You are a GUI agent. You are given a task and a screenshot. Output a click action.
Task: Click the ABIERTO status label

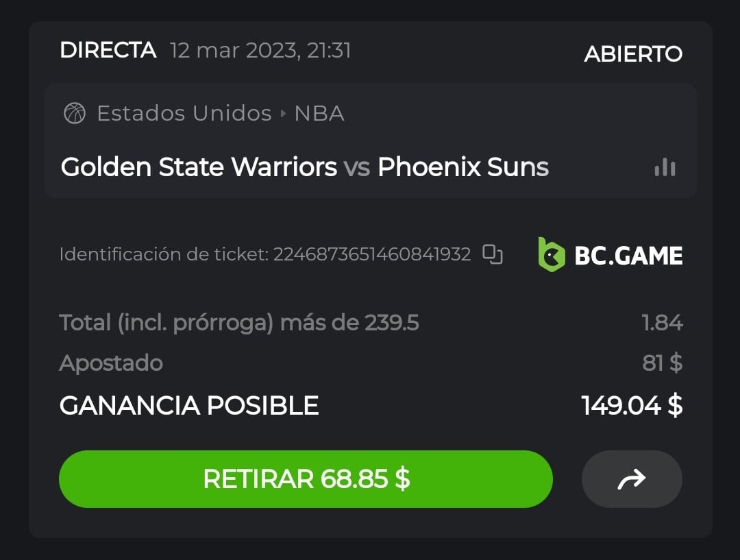pos(633,54)
